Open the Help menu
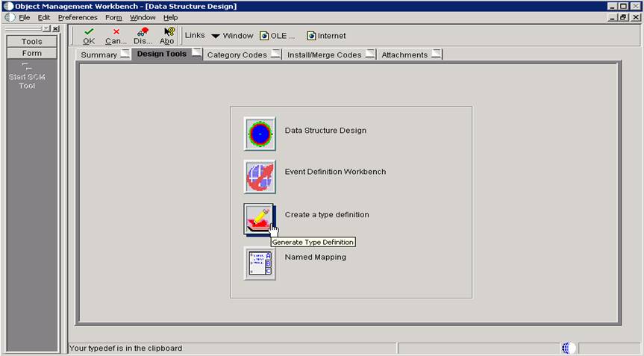This screenshot has width=644, height=356. pos(170,18)
